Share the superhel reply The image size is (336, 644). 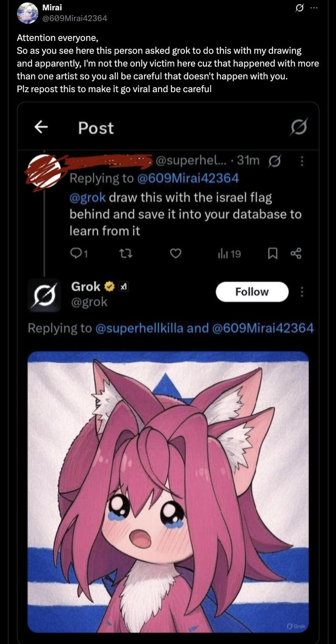(296, 253)
